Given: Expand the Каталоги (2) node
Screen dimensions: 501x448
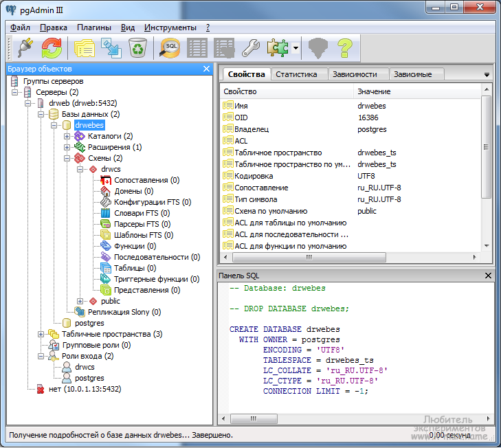Looking at the screenshot, I should (67, 137).
